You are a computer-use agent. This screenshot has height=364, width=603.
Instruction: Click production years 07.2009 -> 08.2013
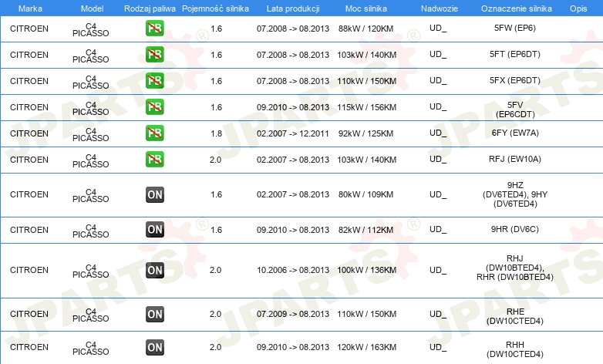[x=293, y=315]
